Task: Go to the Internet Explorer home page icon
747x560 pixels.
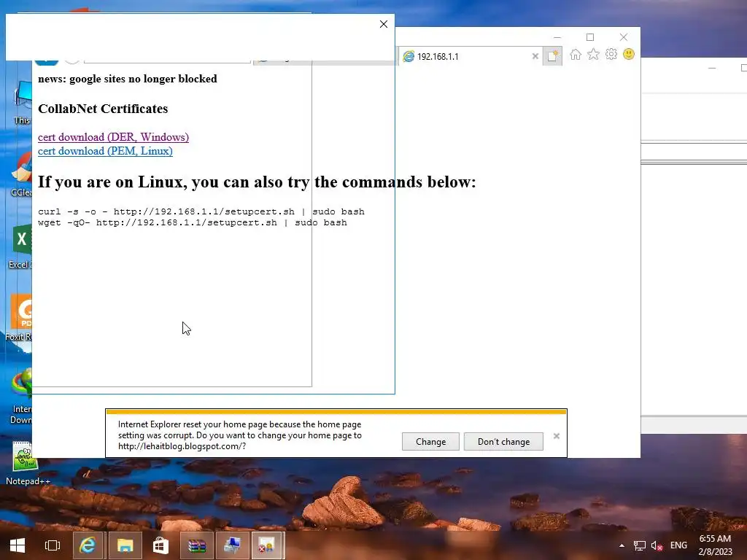Action: tap(576, 54)
